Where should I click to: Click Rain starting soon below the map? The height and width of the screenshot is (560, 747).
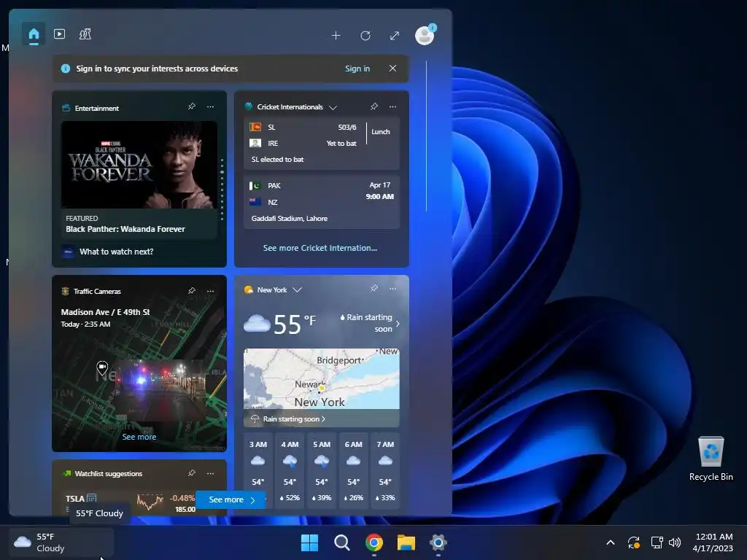tap(294, 419)
